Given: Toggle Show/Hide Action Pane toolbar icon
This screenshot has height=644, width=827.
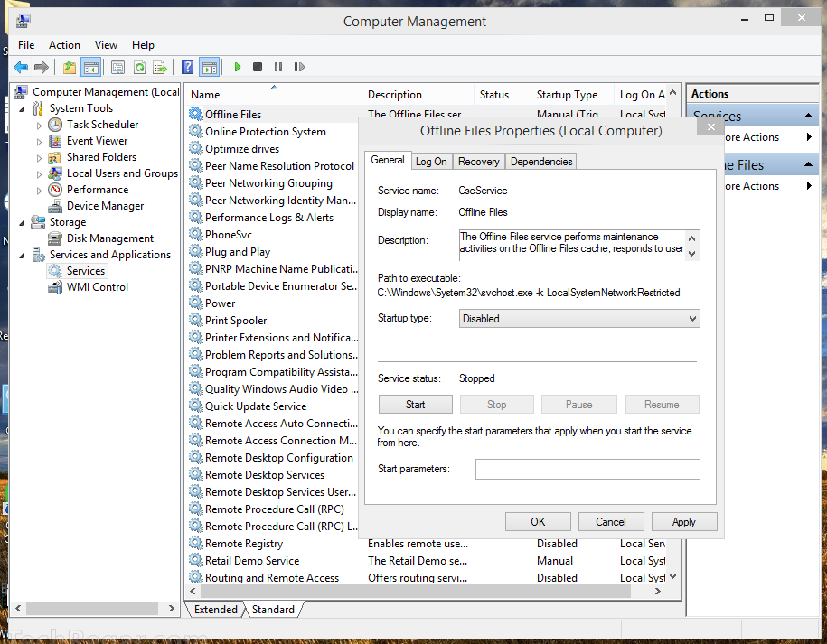Looking at the screenshot, I should (210, 67).
